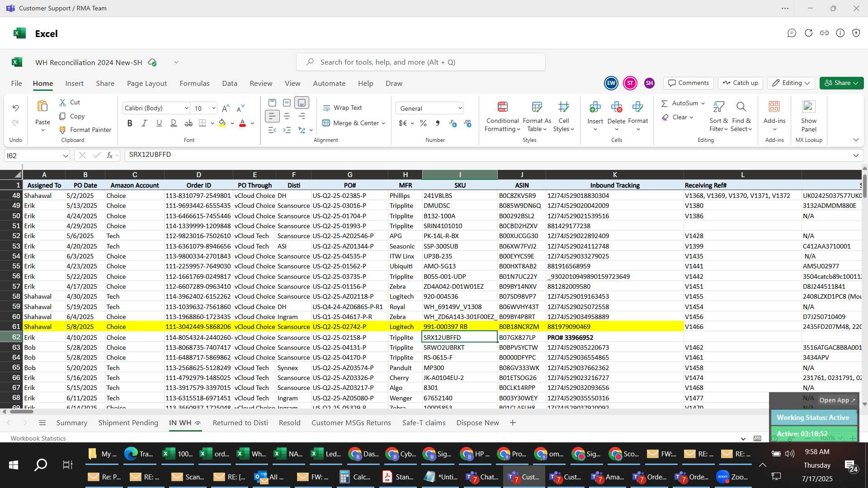Screen dimensions: 868x488
Task: Click the refresh icon in title bar
Action: [x=808, y=33]
